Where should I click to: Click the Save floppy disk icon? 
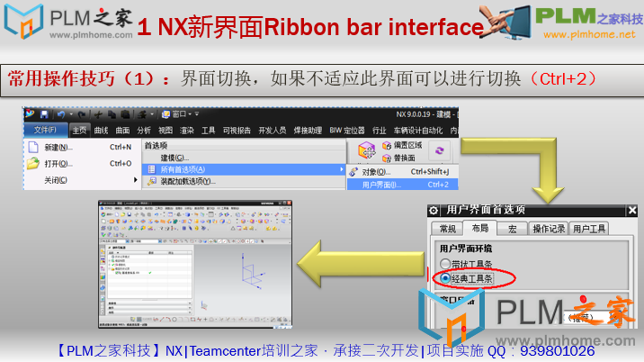point(44,114)
